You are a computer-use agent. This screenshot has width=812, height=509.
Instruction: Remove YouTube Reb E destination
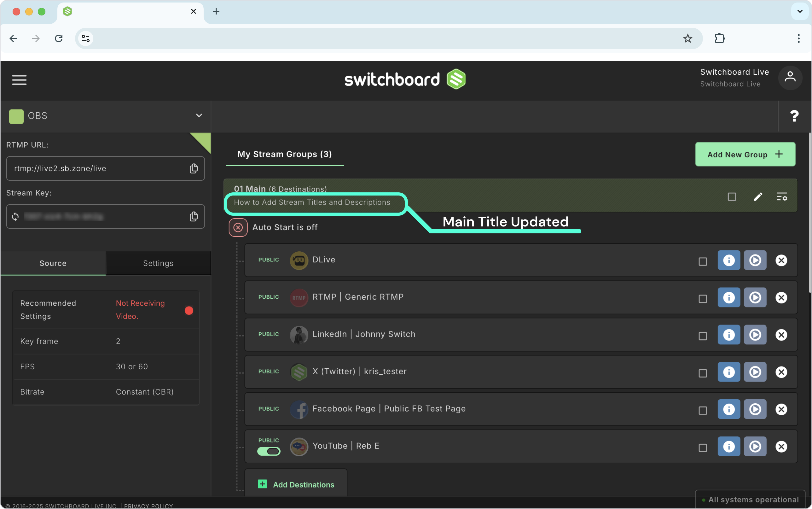[x=781, y=447]
